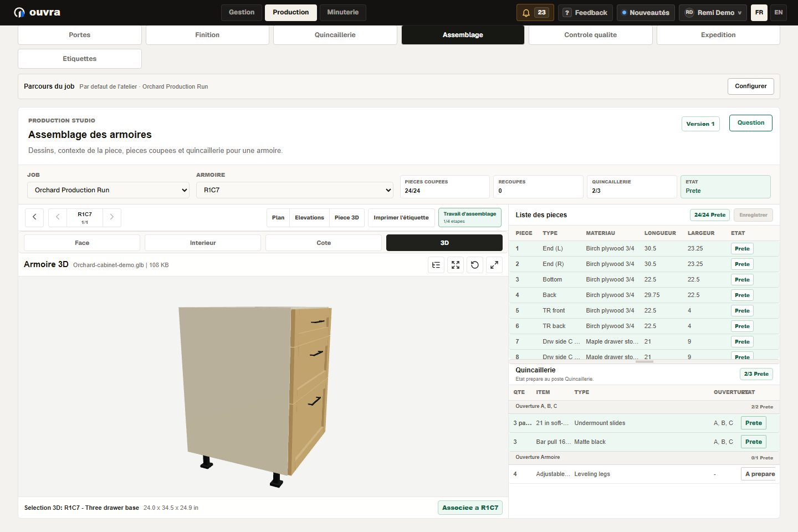Go to next armoire after R1C7

pos(111,217)
